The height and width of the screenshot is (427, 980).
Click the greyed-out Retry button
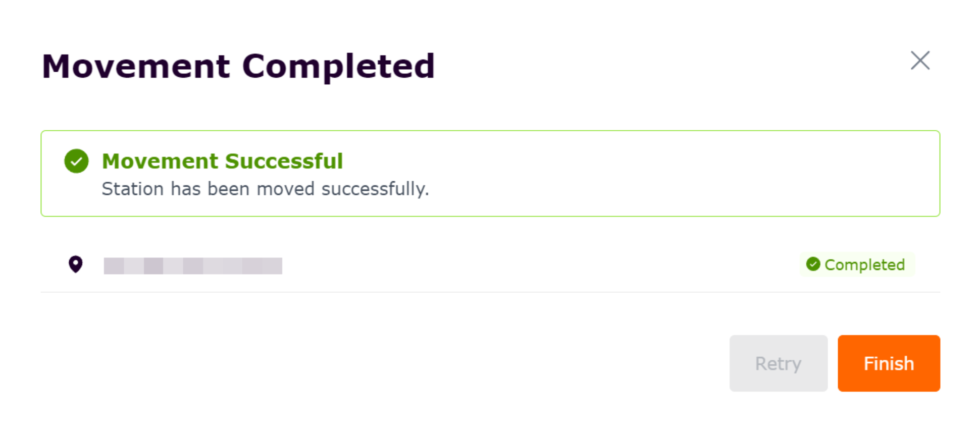click(x=778, y=363)
